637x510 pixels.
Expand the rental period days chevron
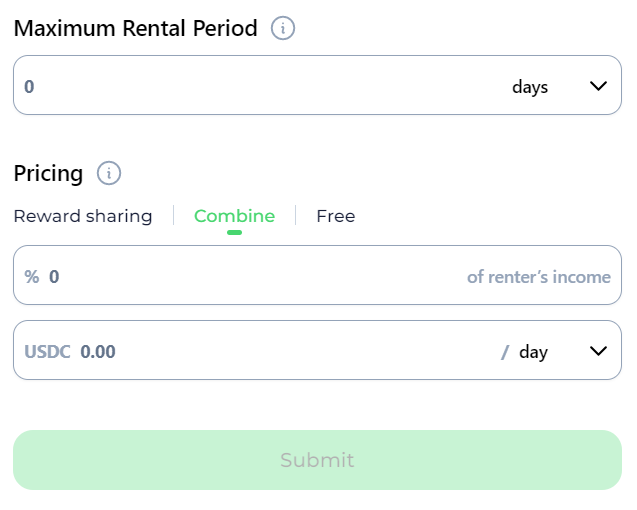[598, 86]
